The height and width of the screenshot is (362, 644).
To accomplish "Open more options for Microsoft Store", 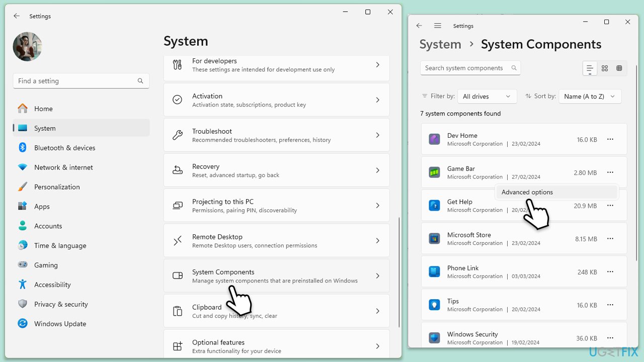I will [x=610, y=239].
